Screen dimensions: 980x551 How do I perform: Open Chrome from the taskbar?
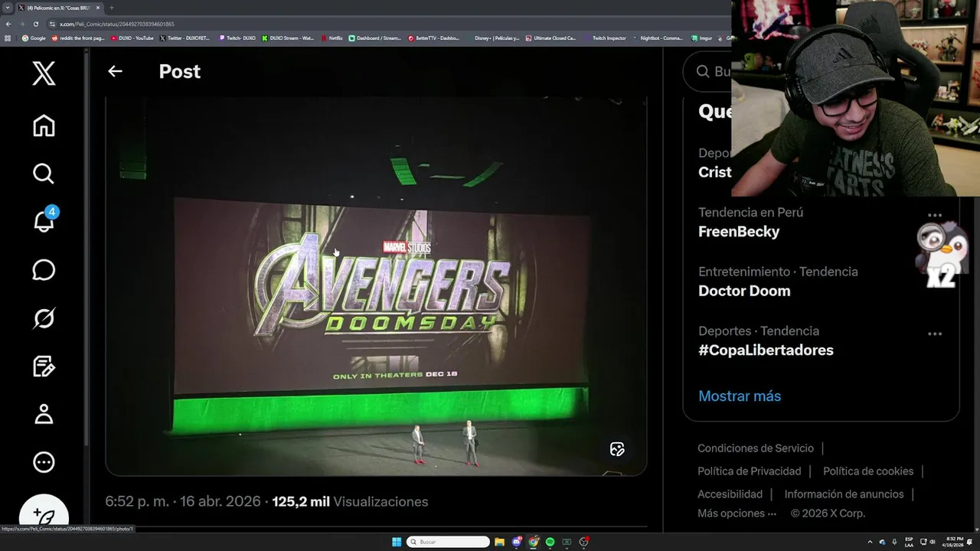(x=533, y=542)
